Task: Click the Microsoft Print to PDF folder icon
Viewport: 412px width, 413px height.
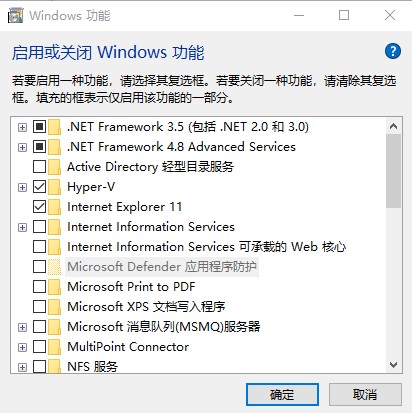Action: (54, 287)
